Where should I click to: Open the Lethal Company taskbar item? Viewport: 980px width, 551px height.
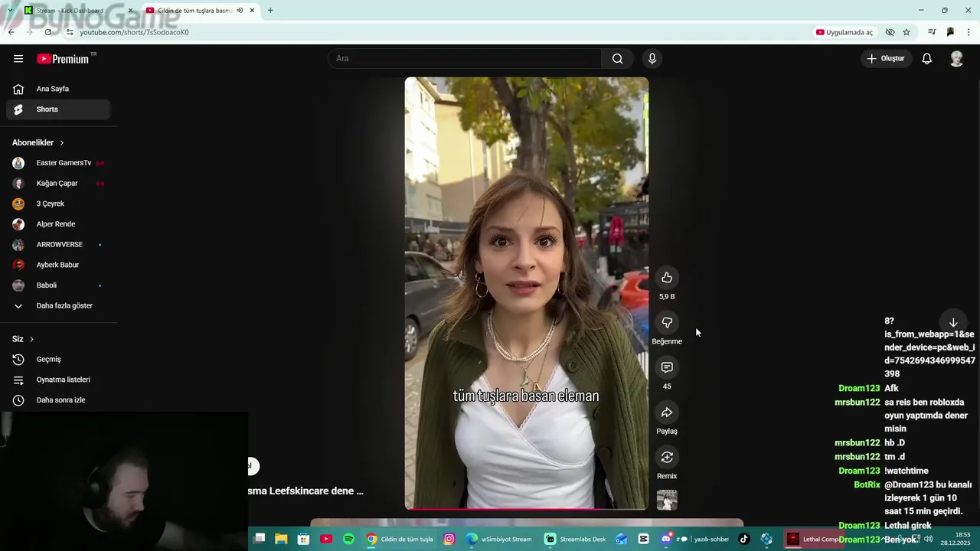click(x=812, y=539)
